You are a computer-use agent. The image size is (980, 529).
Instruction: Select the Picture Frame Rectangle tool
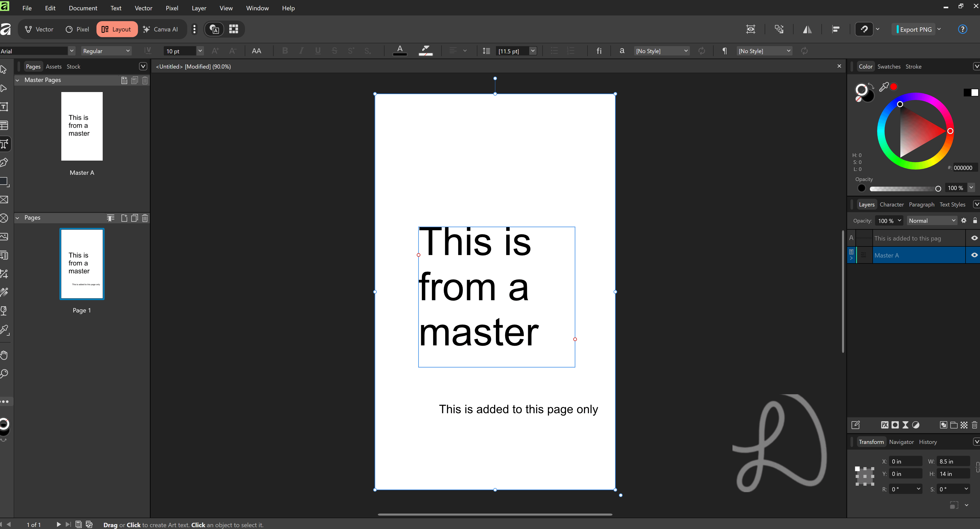click(x=4, y=200)
